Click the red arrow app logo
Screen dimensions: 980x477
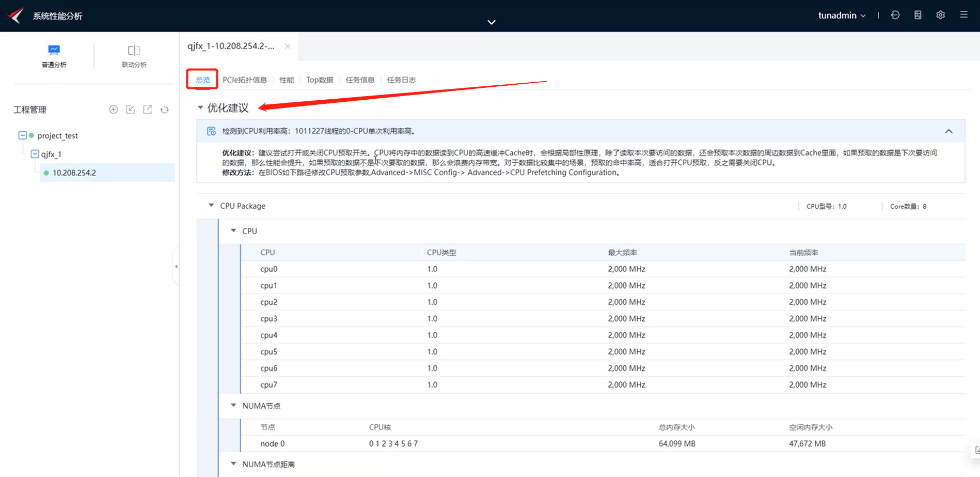coord(16,16)
